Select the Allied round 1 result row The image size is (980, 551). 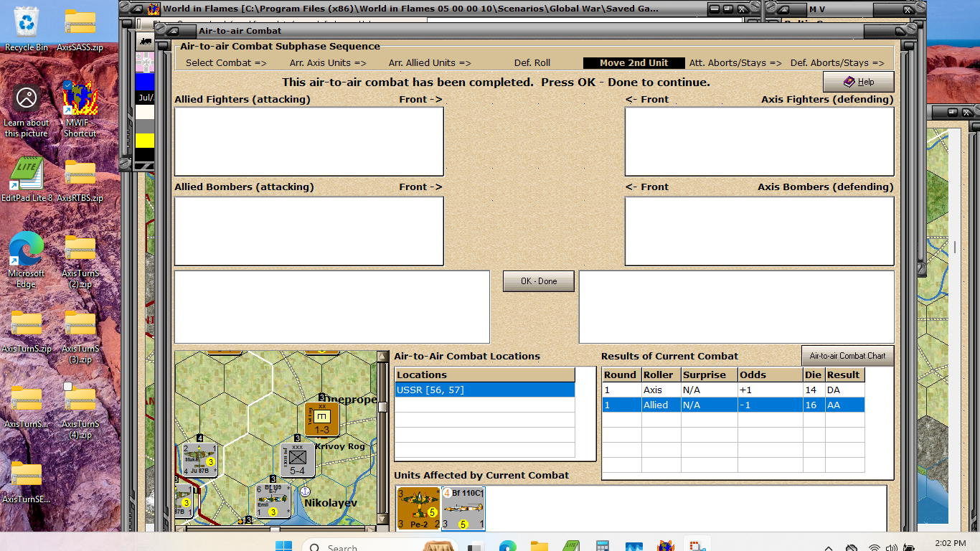point(733,405)
